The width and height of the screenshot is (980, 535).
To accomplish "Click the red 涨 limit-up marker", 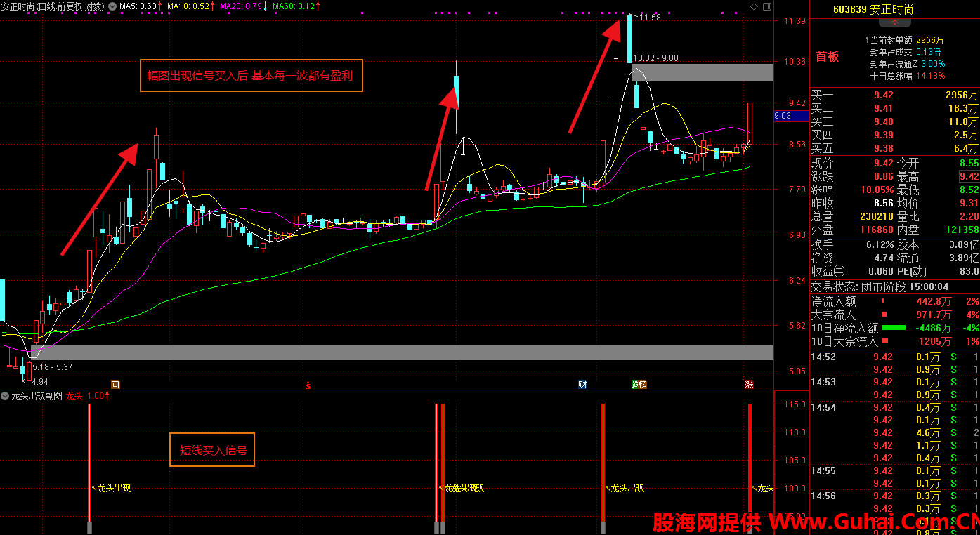I will click(x=749, y=384).
